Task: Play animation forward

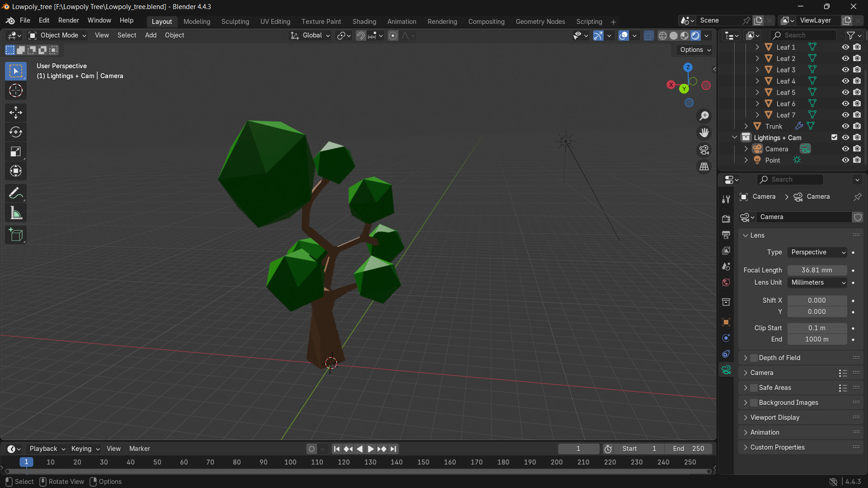Action: tap(371, 449)
